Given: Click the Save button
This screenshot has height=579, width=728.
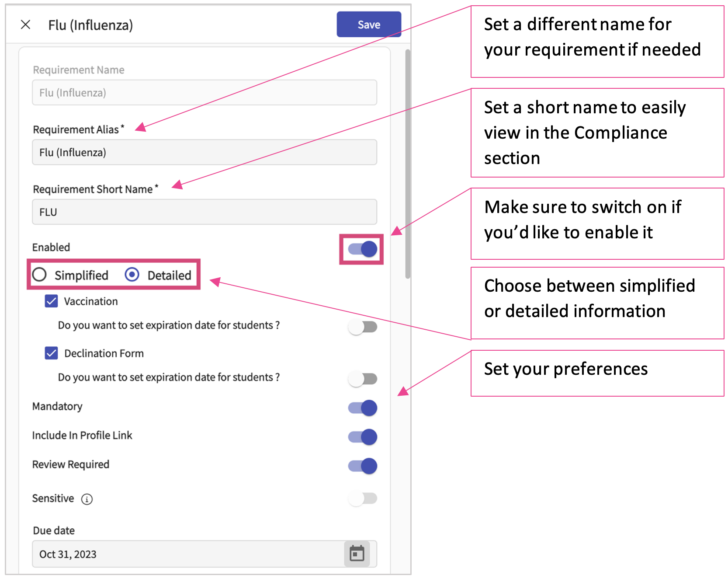Looking at the screenshot, I should point(368,24).
